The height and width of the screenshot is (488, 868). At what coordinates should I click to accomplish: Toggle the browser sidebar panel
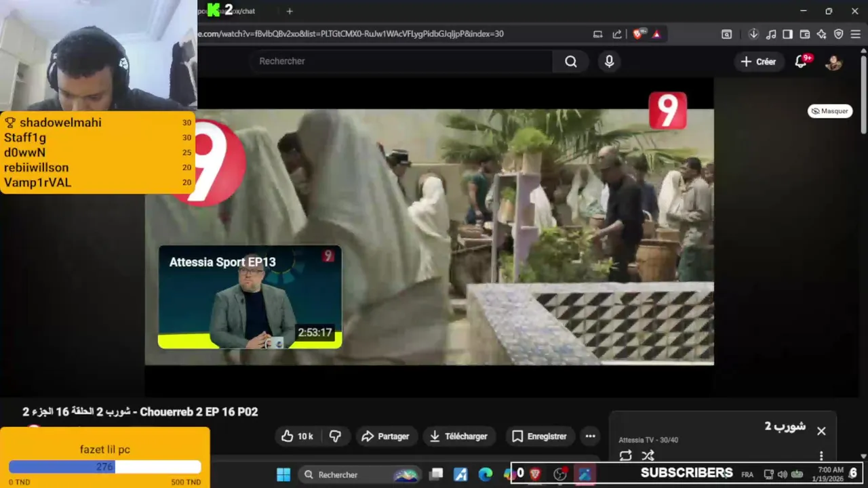[787, 34]
